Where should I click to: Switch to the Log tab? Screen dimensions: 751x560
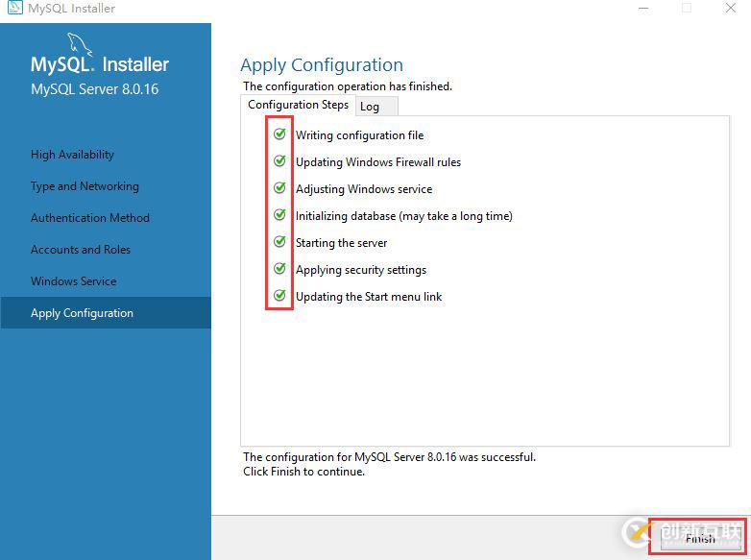point(375,107)
